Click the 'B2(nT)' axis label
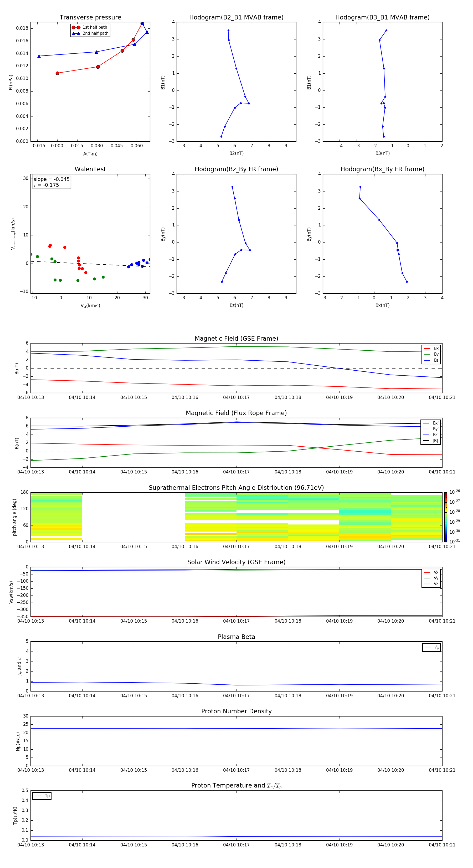Image resolution: width=473 pixels, height=868 pixels. (236, 153)
